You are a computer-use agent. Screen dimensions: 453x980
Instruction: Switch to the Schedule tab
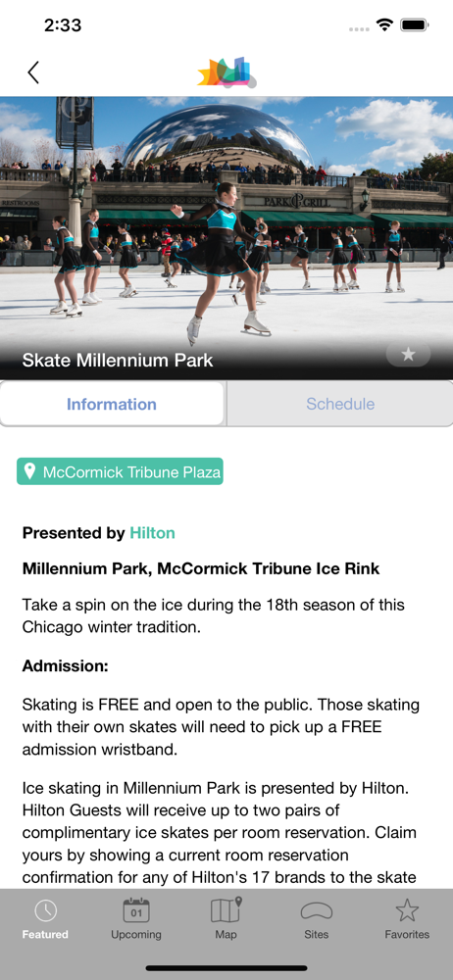[340, 404]
